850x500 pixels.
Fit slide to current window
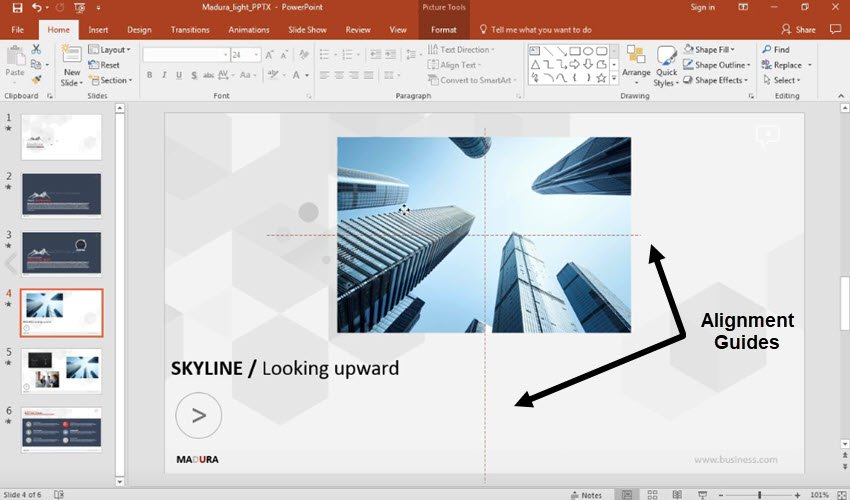tap(841, 494)
